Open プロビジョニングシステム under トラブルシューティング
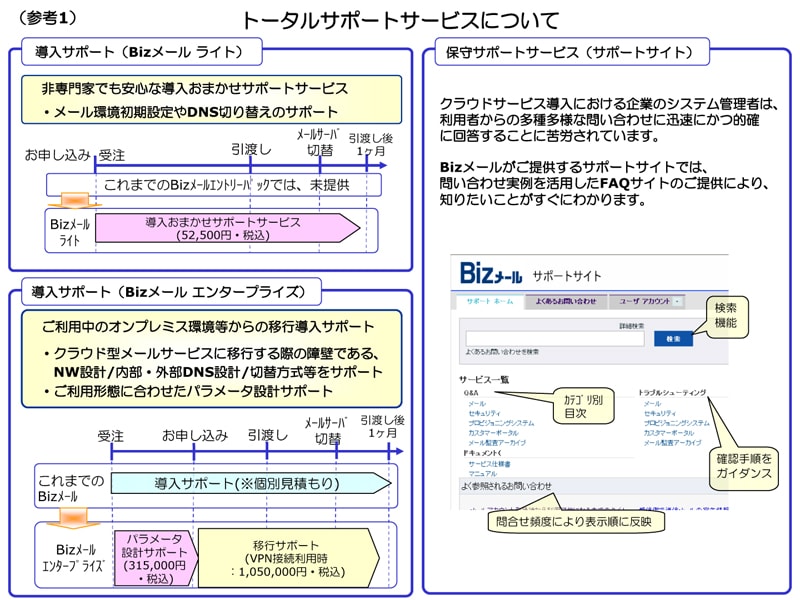This screenshot has width=800, height=600. (677, 423)
